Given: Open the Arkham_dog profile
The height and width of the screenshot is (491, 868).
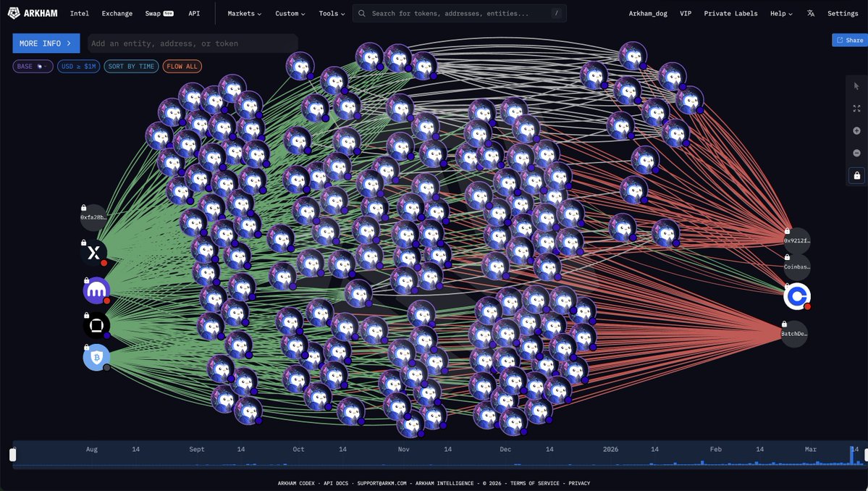Looking at the screenshot, I should pyautogui.click(x=648, y=13).
